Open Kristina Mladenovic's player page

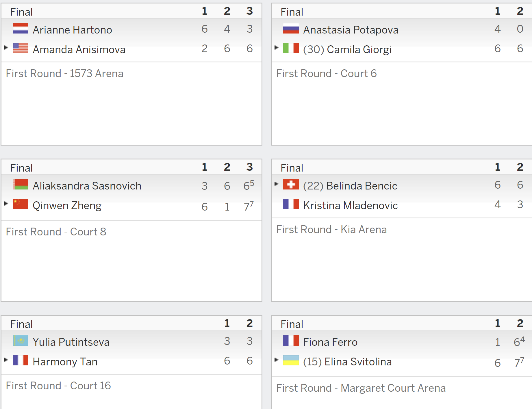351,205
